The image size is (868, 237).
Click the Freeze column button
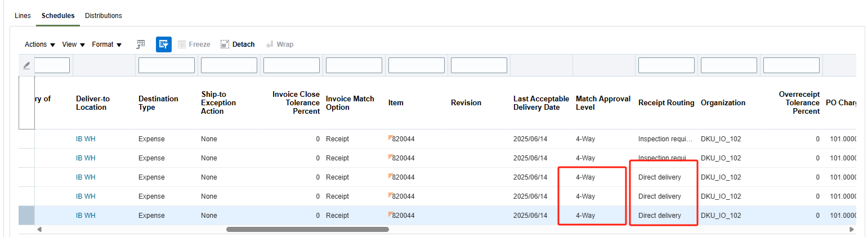point(194,44)
